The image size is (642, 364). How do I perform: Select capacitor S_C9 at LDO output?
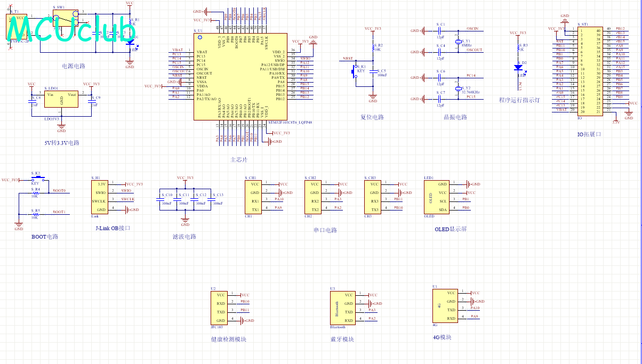(x=91, y=101)
